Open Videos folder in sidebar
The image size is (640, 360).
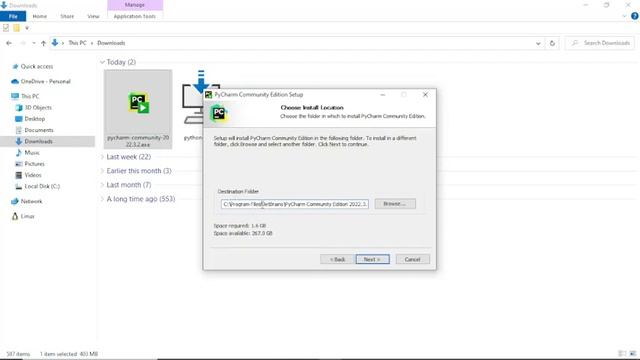click(x=33, y=175)
